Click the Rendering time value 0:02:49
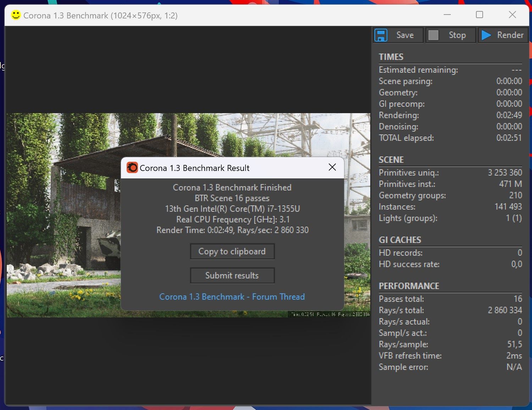The height and width of the screenshot is (410, 532). 509,115
